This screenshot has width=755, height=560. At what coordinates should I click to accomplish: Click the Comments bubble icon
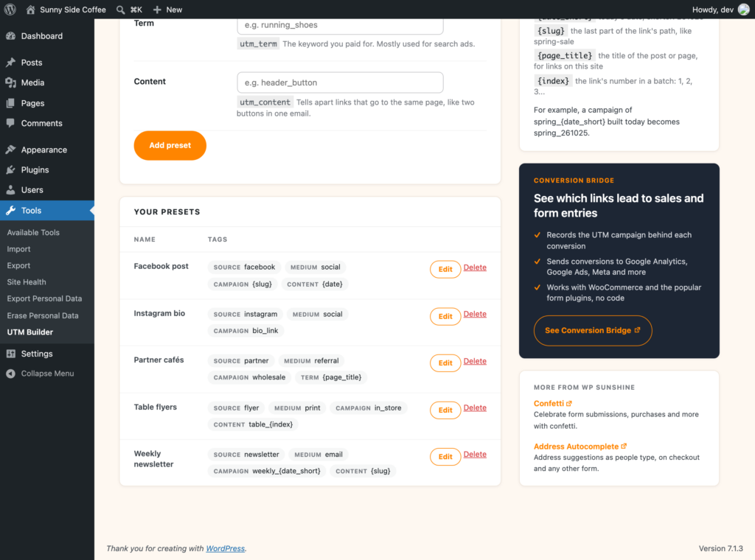pos(10,123)
